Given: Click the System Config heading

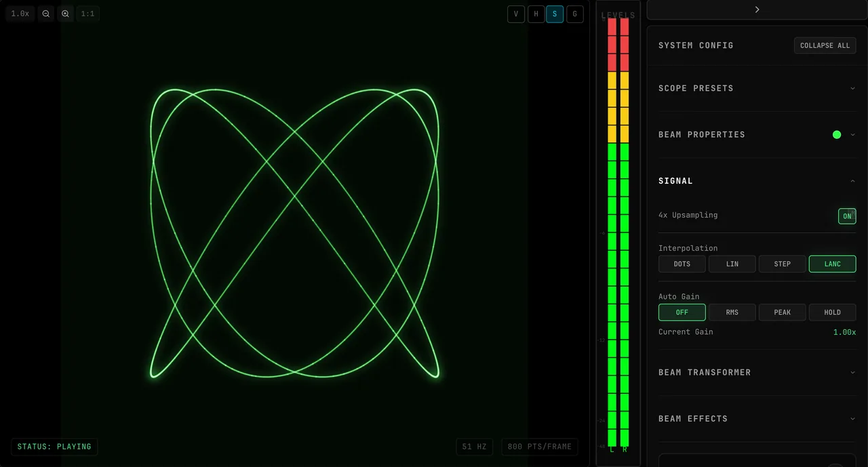Looking at the screenshot, I should coord(696,45).
